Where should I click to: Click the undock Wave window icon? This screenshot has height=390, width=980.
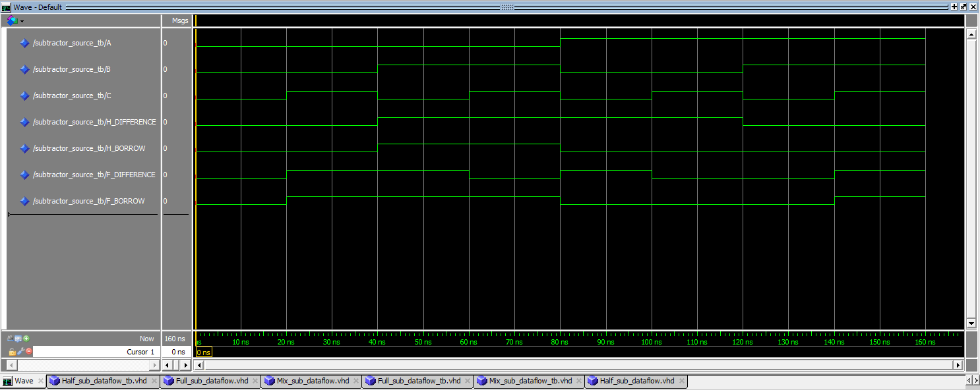click(964, 7)
